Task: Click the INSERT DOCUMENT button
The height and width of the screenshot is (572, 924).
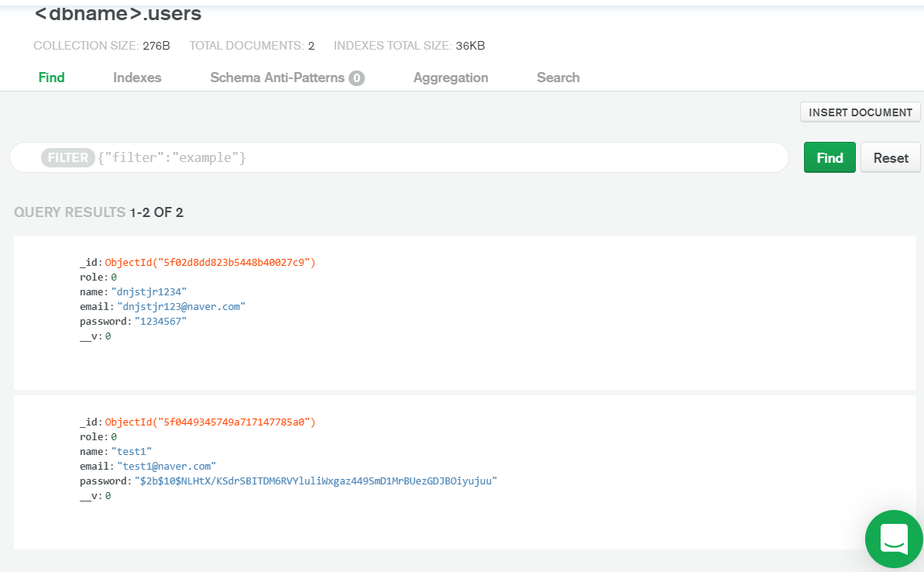Action: tap(860, 112)
